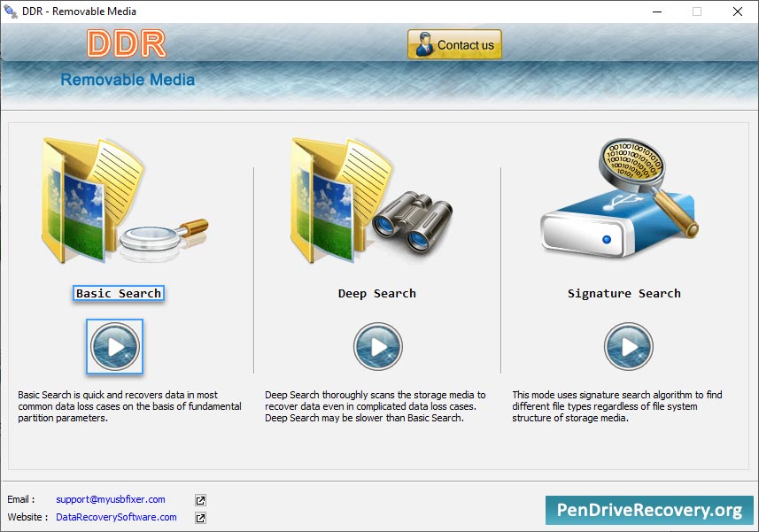Open the support@myusbfixer.com email link
Screen dimensions: 759x532
point(111,499)
